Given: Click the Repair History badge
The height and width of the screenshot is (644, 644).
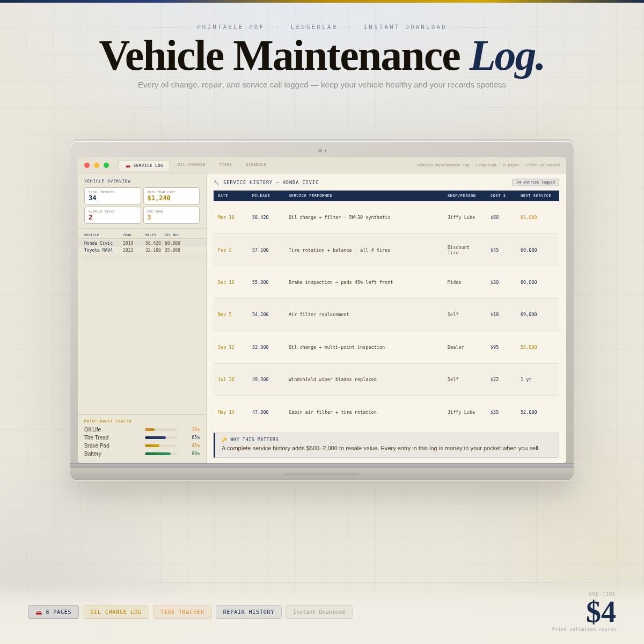Looking at the screenshot, I should click(248, 612).
